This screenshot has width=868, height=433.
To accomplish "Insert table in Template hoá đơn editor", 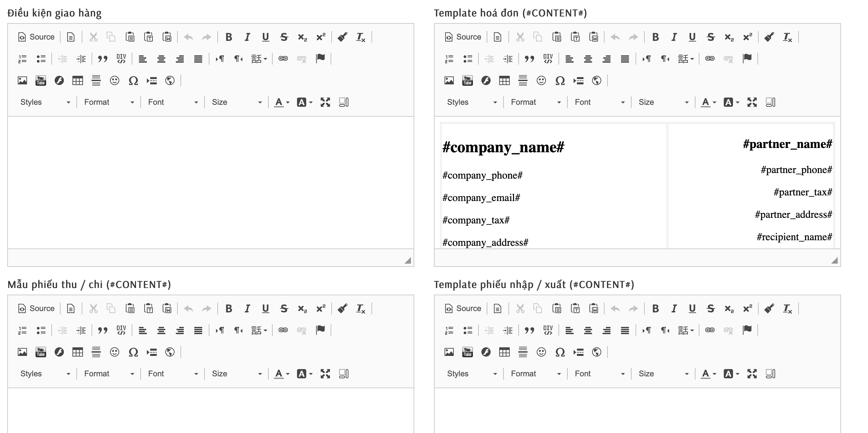I will (504, 81).
